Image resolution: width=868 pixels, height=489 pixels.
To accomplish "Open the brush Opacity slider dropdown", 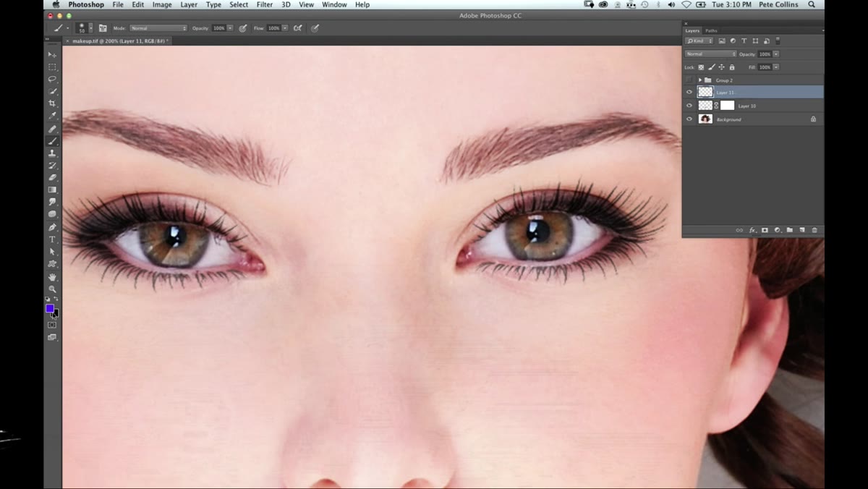I will coord(230,28).
